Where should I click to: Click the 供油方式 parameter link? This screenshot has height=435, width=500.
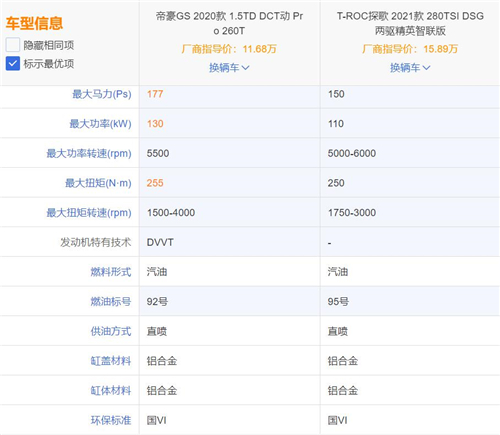tap(111, 331)
